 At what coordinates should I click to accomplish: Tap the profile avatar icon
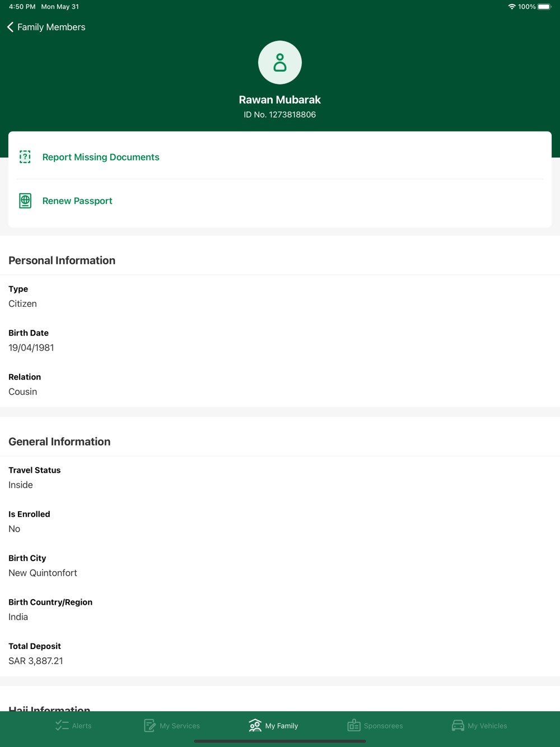(x=280, y=62)
